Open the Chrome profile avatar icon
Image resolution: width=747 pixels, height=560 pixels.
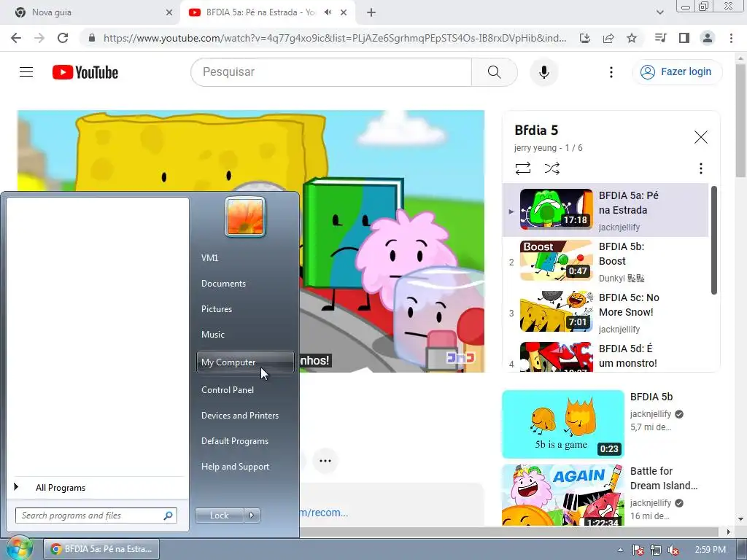708,38
